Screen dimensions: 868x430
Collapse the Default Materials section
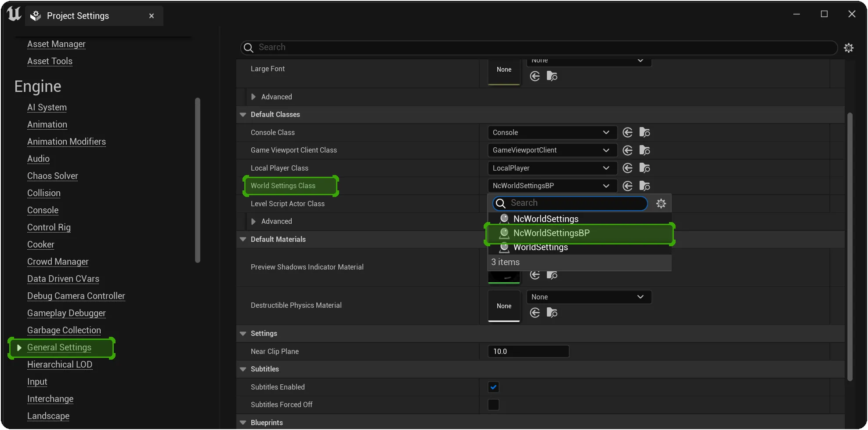[x=243, y=239]
